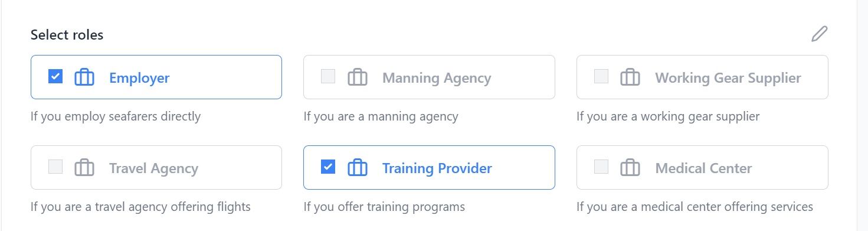Click the pencil edit icon beside Select roles
The height and width of the screenshot is (231, 868).
(x=819, y=34)
